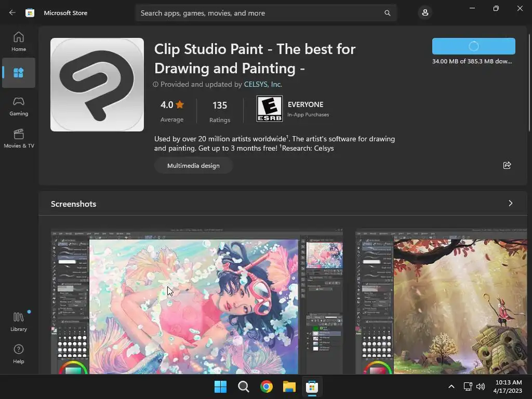Click the Clip Studio Paint app logo
Image resolution: width=532 pixels, height=399 pixels.
pyautogui.click(x=97, y=85)
